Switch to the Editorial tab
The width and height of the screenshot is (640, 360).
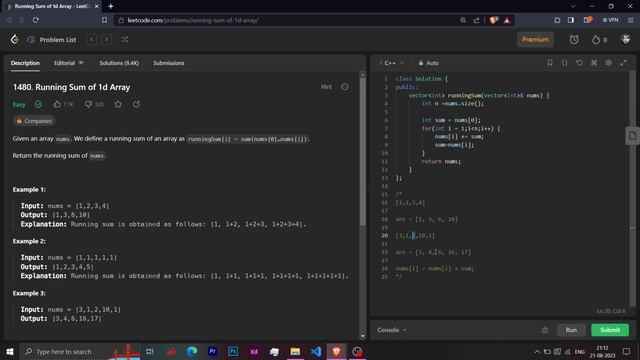tap(68, 63)
